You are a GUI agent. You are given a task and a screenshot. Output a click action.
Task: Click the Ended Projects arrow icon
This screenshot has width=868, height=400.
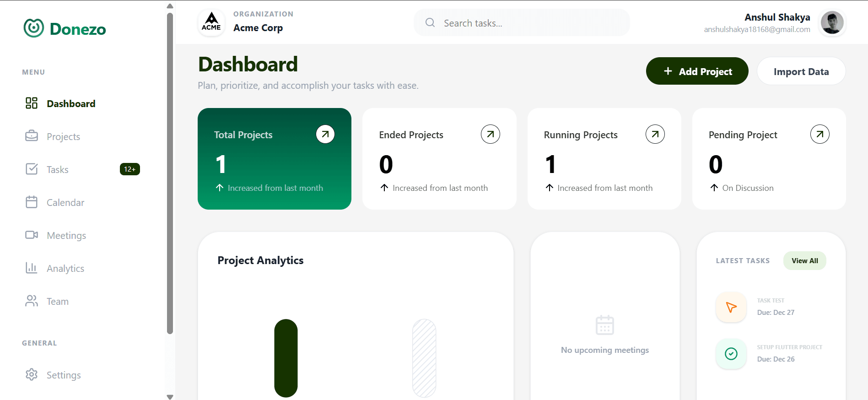click(490, 134)
